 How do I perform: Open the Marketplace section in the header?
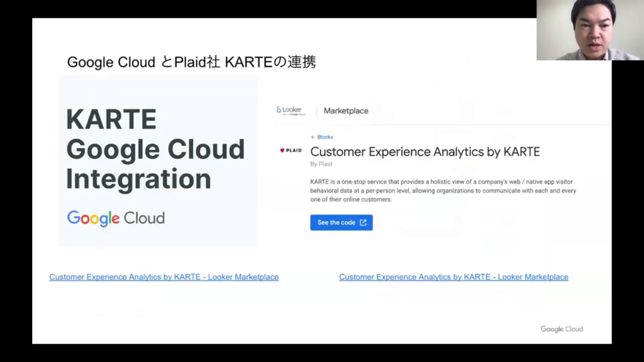point(346,111)
